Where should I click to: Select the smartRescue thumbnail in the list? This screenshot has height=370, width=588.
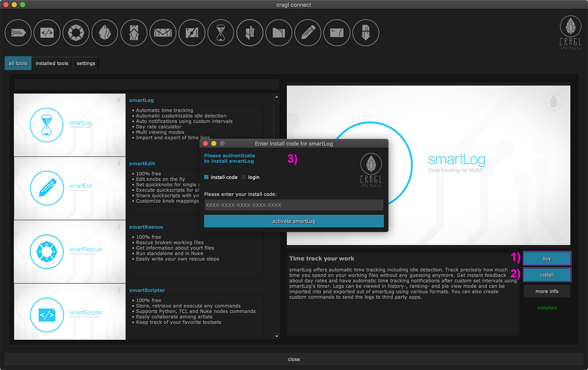[x=70, y=252]
